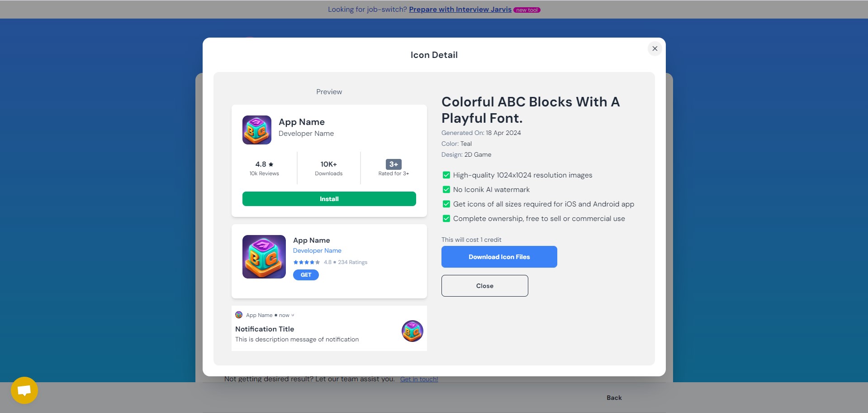Toggle the Complete ownership checkbox
The image size is (868, 413).
[x=446, y=219]
